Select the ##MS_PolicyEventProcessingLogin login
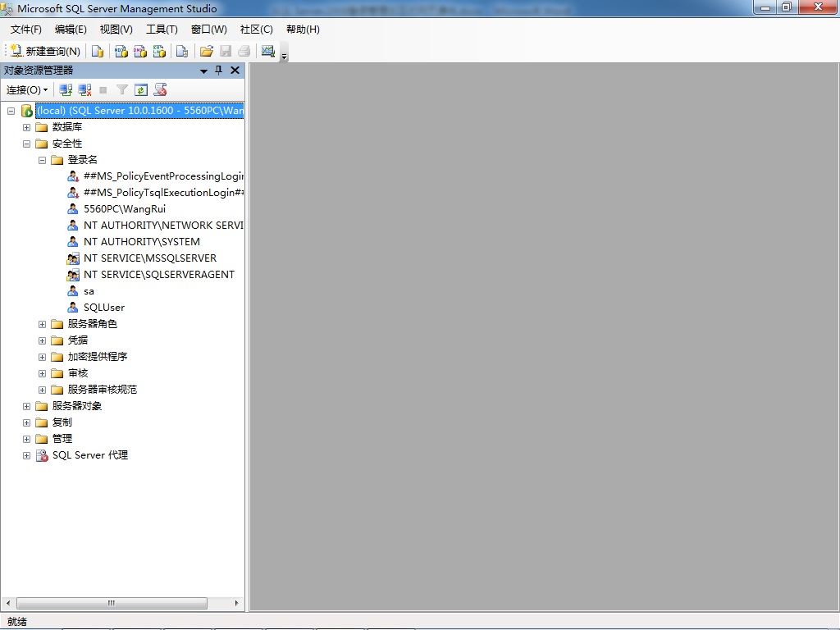The image size is (840, 630). 163,176
